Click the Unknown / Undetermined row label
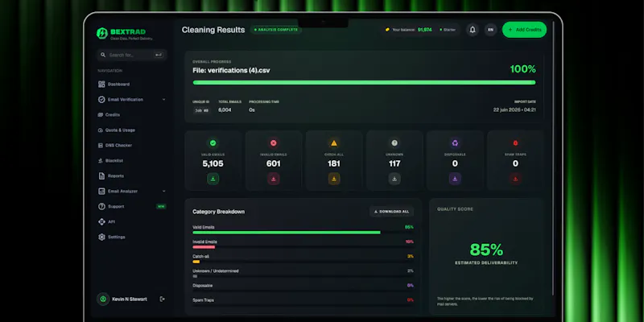The image size is (644, 322). (215, 271)
